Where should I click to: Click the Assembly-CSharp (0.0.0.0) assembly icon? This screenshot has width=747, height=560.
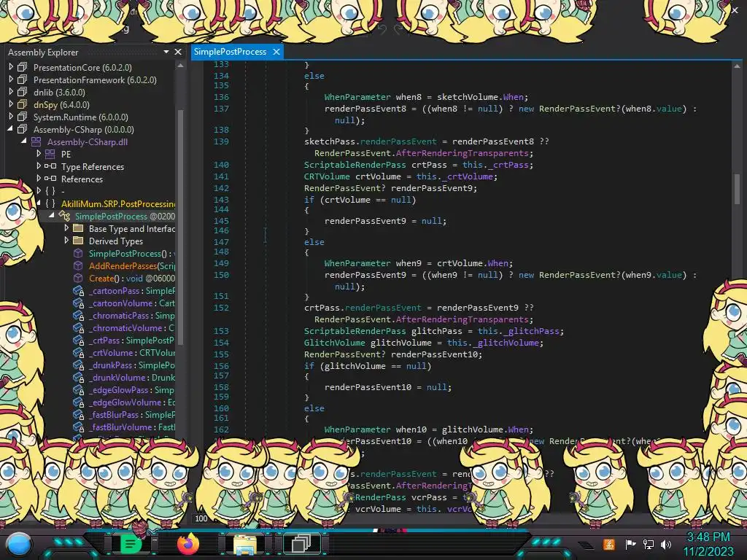tap(23, 129)
